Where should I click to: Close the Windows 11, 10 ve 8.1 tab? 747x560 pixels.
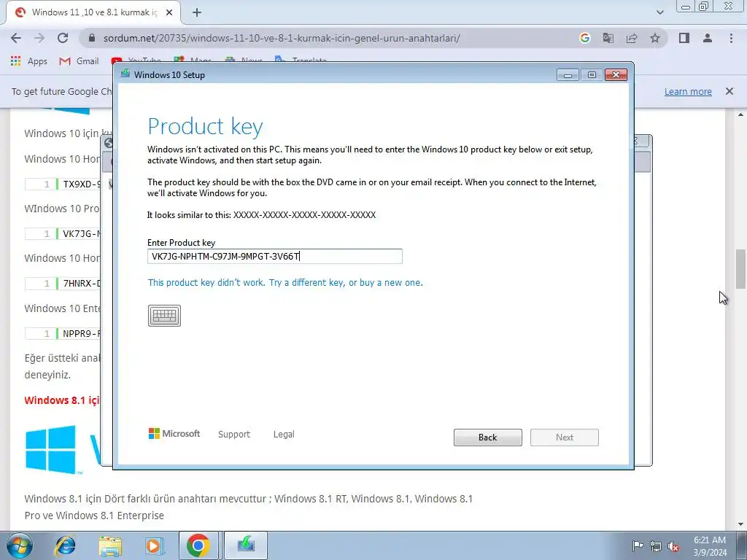coord(169,12)
